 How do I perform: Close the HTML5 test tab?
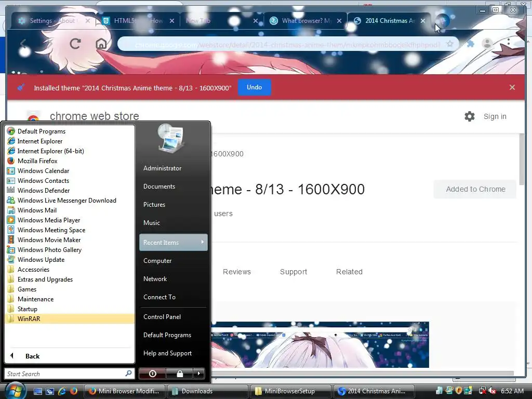point(172,21)
